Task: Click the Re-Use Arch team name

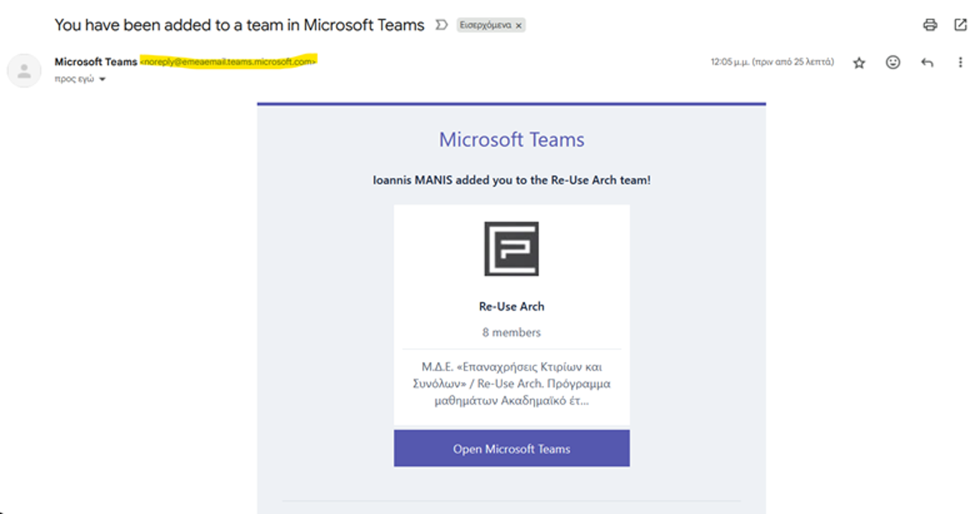Action: coord(511,306)
